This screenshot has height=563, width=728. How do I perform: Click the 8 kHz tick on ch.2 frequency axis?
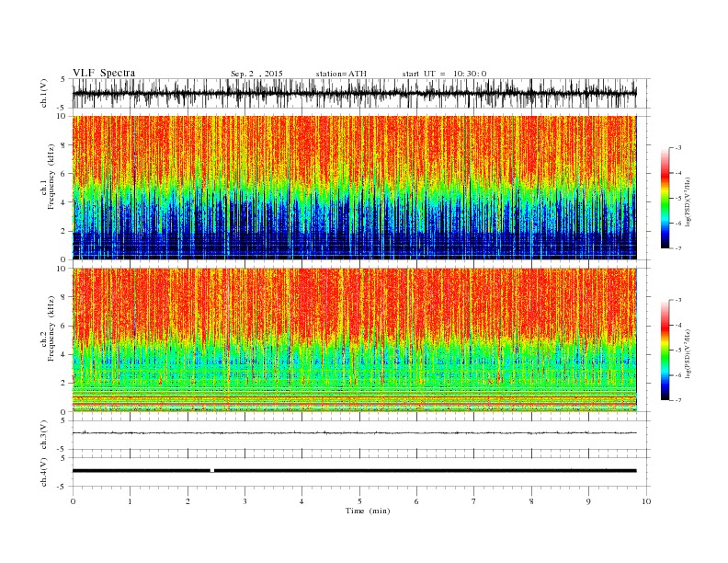pyautogui.click(x=63, y=297)
